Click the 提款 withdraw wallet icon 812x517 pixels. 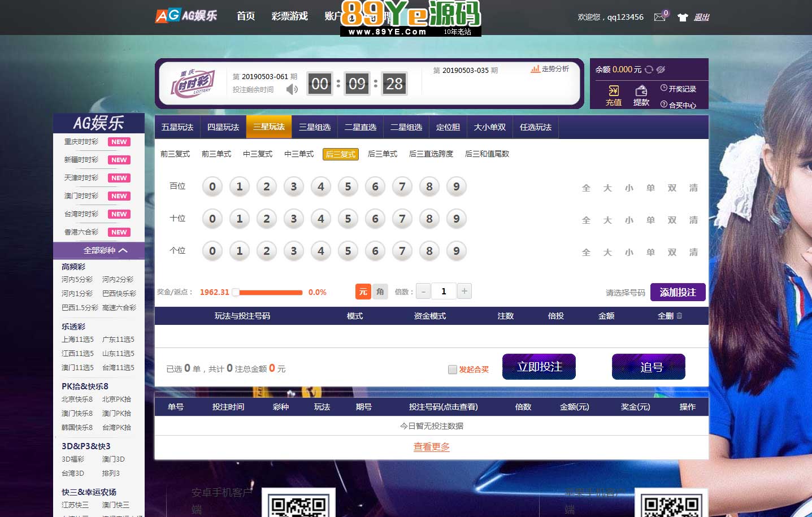(641, 91)
